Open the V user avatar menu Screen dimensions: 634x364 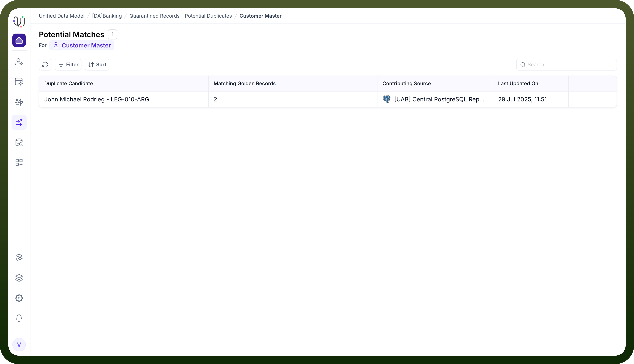[19, 345]
